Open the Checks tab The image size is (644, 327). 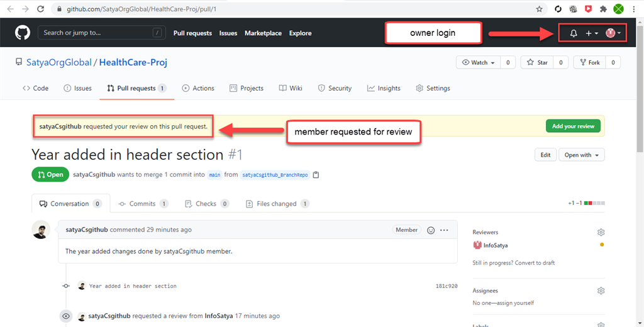[x=207, y=203]
